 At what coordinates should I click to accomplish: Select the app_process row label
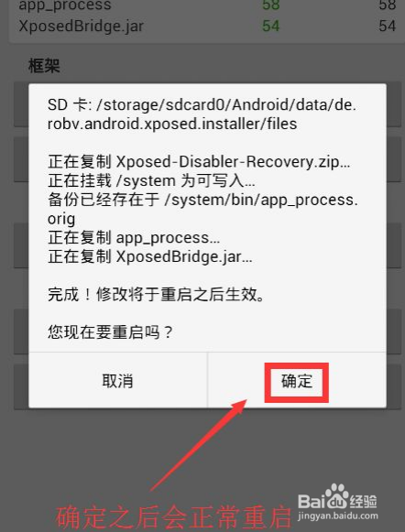click(x=65, y=5)
